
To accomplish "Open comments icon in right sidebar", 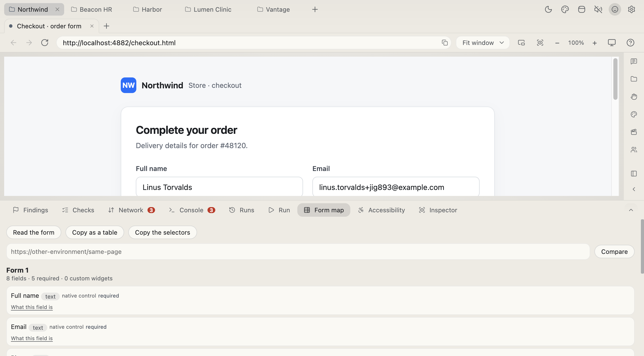I will [634, 61].
